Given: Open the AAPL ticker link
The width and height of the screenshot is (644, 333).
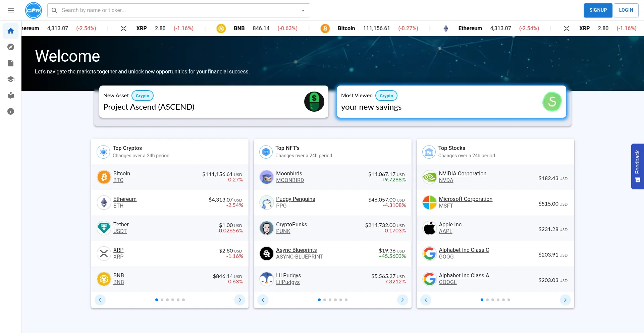Looking at the screenshot, I should pyautogui.click(x=445, y=231).
